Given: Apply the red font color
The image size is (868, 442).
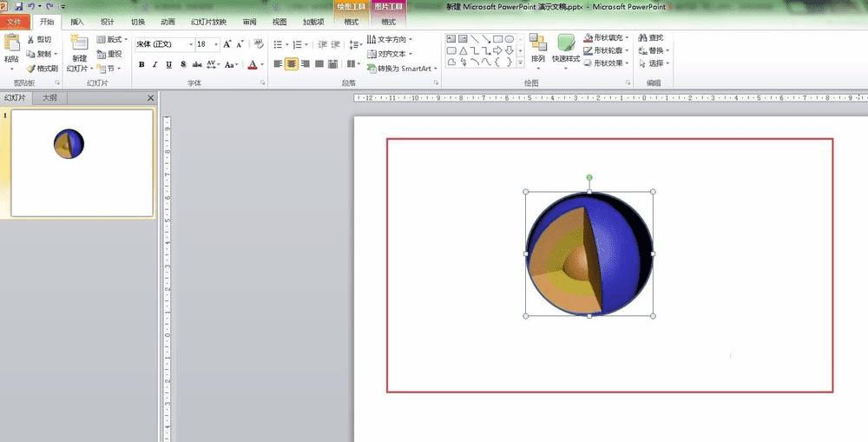Looking at the screenshot, I should tap(253, 64).
